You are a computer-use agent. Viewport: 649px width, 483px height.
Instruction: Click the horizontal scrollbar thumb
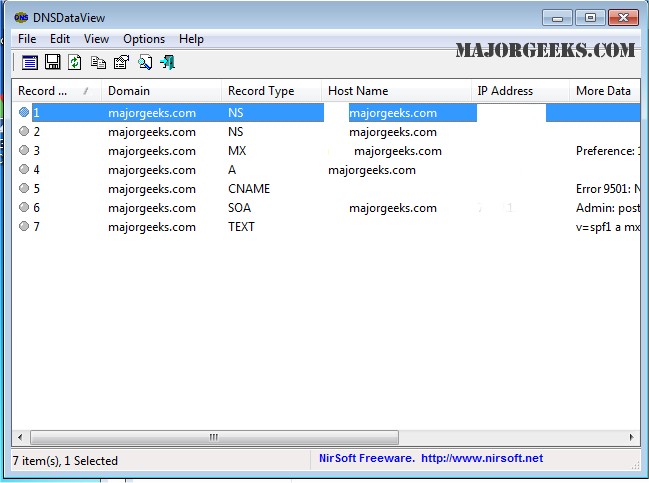214,437
